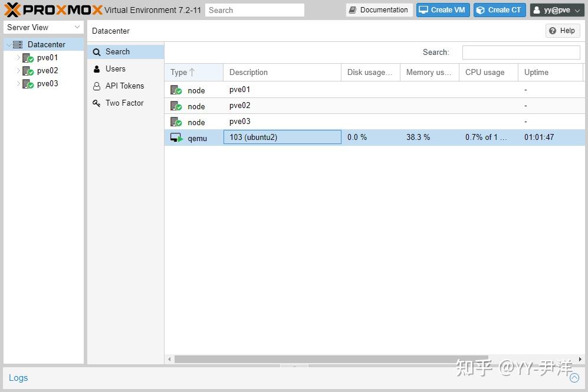Click the Proxmox logo
Viewport: 588px width, 392px height.
44,9
